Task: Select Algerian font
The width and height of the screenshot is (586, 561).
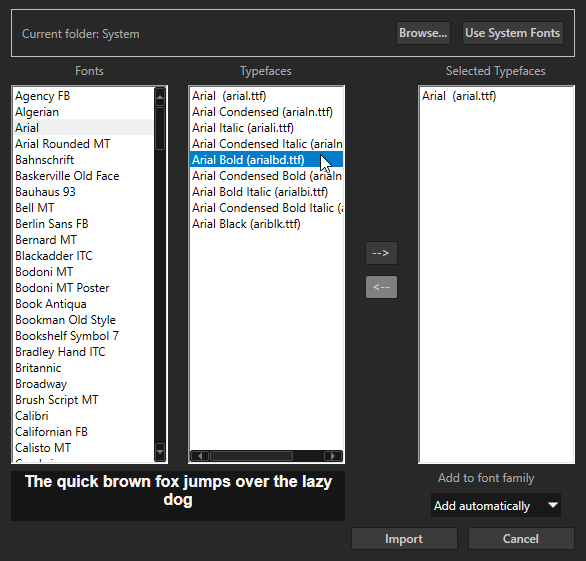Action: pos(83,112)
